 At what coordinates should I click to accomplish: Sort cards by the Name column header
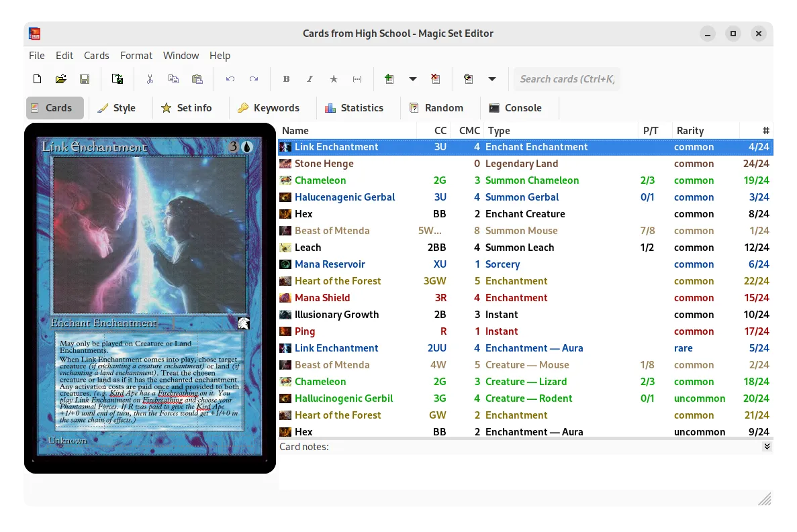point(348,131)
